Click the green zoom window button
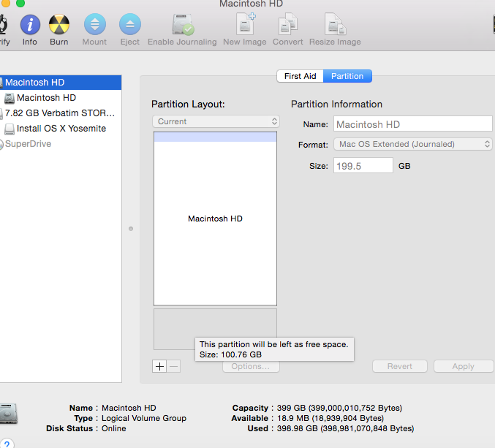This screenshot has height=448, width=495. tap(20, 3)
